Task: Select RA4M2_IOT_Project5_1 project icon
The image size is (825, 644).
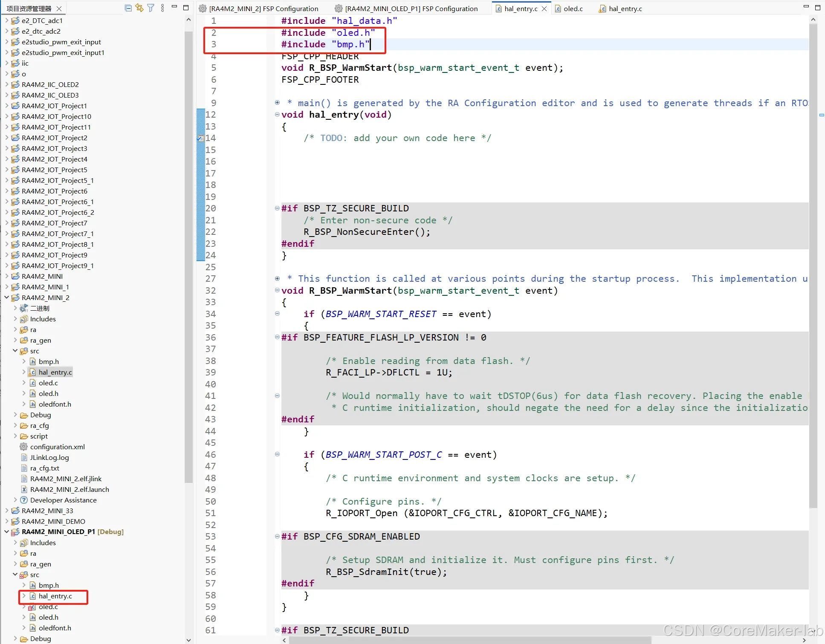Action: tap(15, 180)
